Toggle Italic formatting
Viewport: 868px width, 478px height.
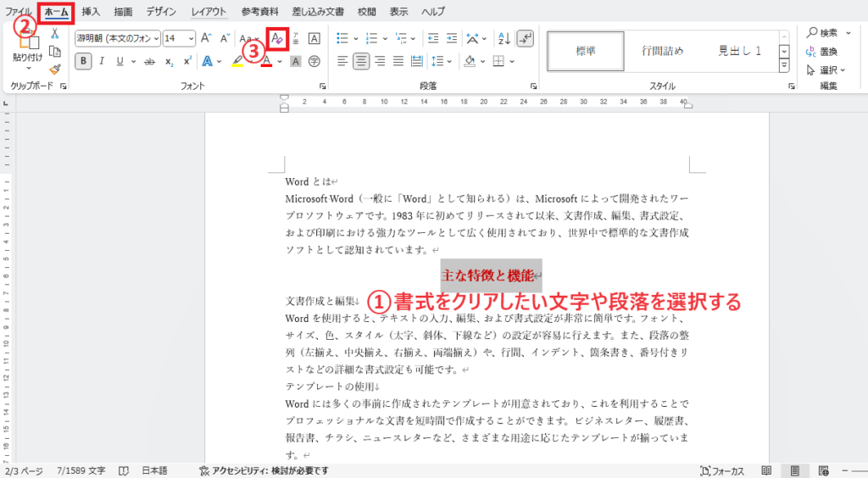point(102,61)
